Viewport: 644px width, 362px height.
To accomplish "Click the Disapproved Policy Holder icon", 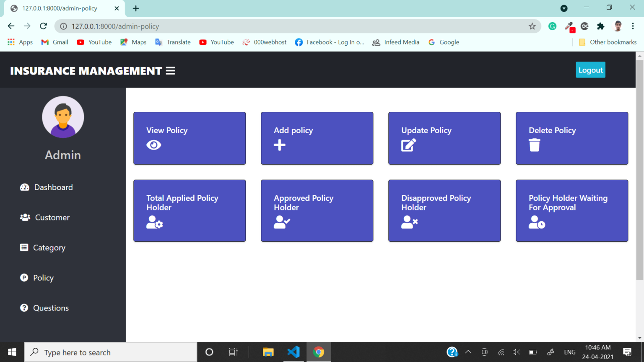I will point(409,222).
